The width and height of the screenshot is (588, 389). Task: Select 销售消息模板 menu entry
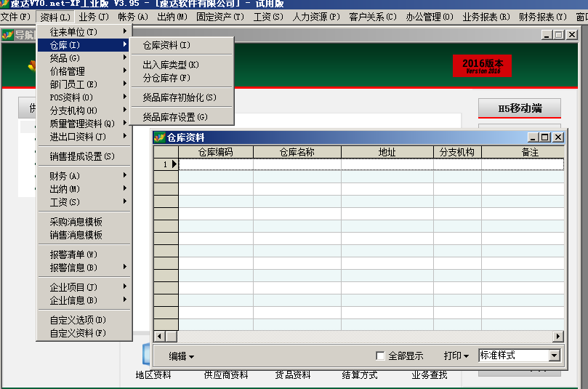point(84,235)
